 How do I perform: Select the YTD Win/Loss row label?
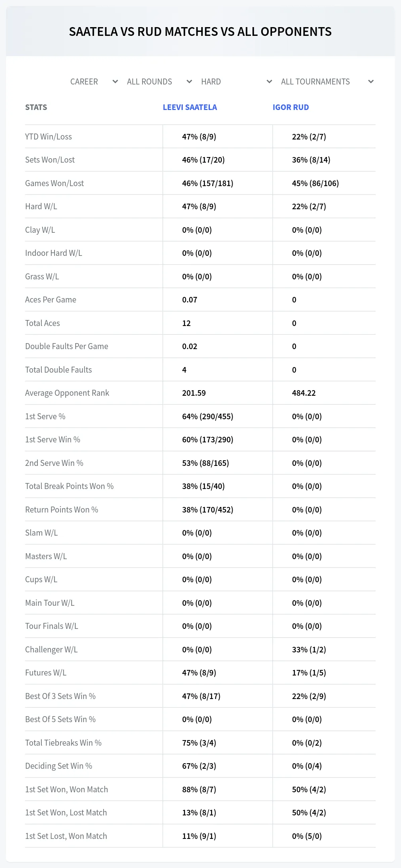[x=49, y=137]
